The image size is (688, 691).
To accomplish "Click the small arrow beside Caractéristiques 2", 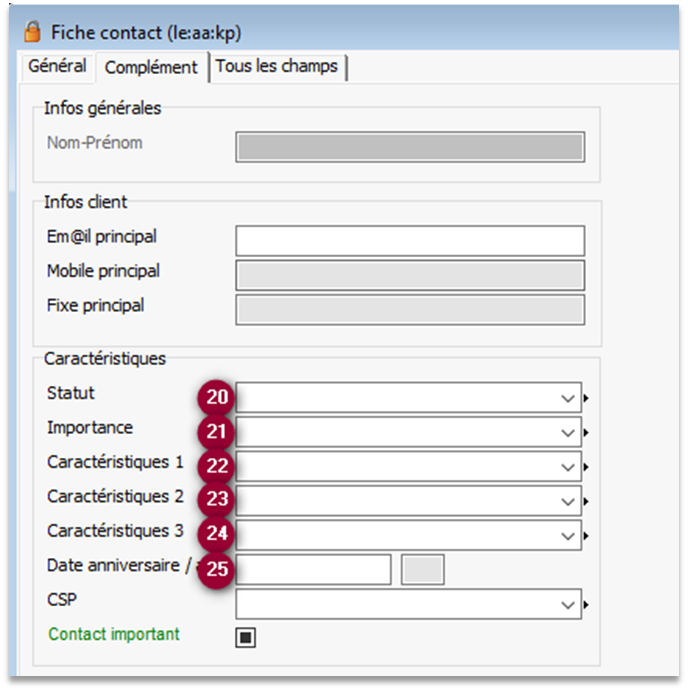I will pos(586,501).
